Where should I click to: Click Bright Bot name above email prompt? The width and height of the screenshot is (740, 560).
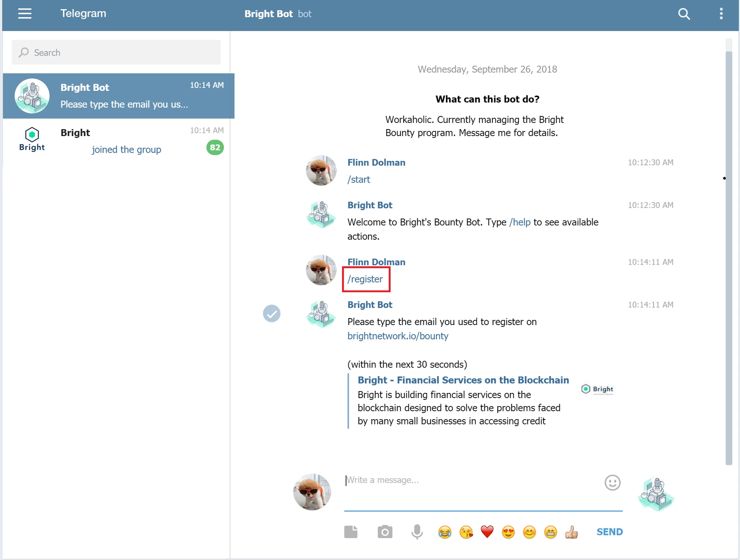pyautogui.click(x=370, y=305)
